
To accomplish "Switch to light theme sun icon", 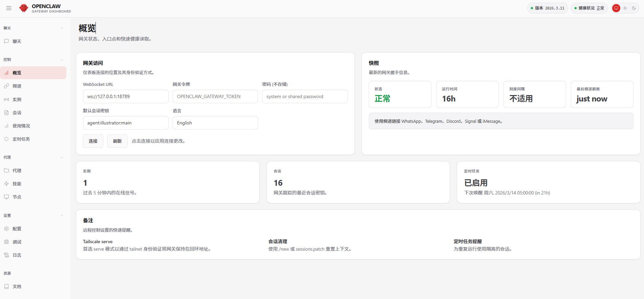I will click(625, 8).
